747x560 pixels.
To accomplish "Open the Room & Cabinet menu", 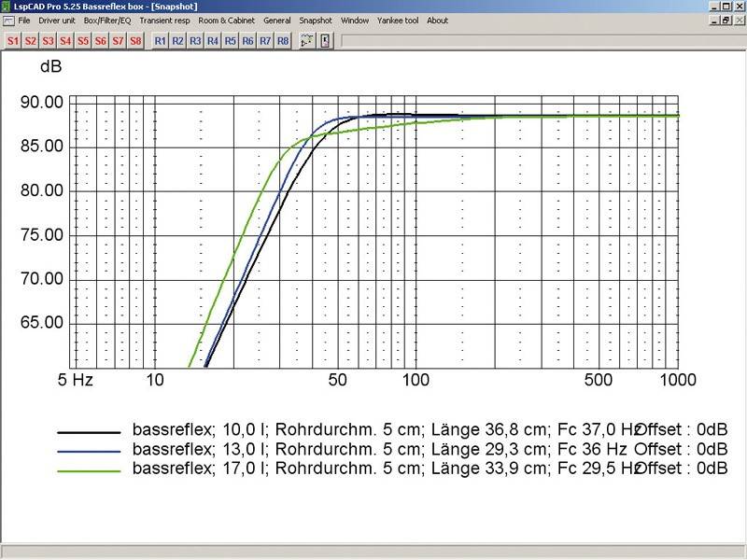I will point(226,21).
